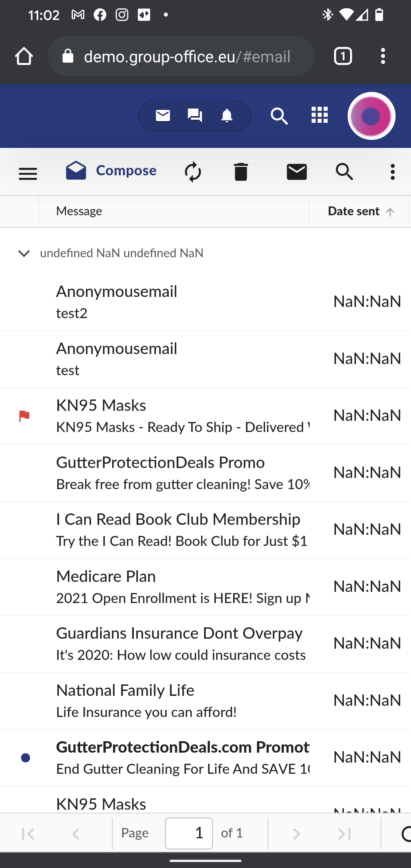Viewport: 411px width, 868px height.
Task: Select the Message column header
Action: point(79,211)
